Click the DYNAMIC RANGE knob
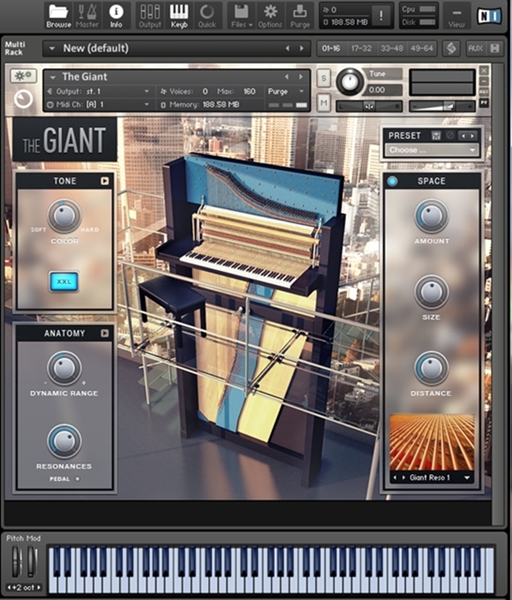The width and height of the screenshot is (512, 600). (64, 368)
